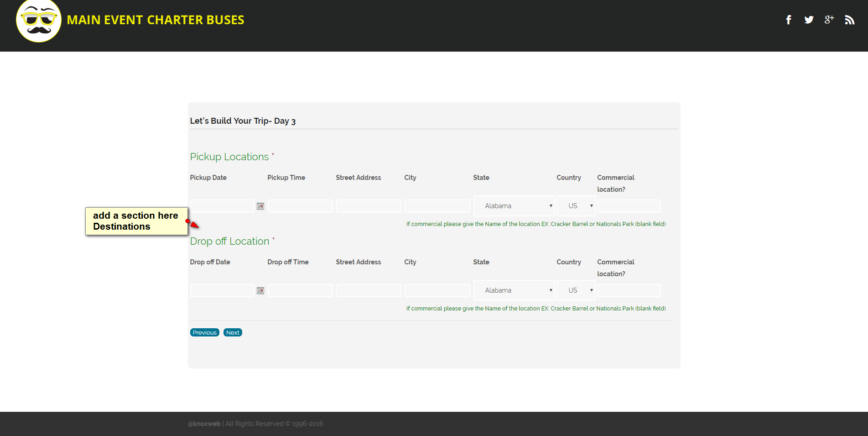The height and width of the screenshot is (436, 868).
Task: Focus the Pickup Street Address field
Action: (x=369, y=206)
